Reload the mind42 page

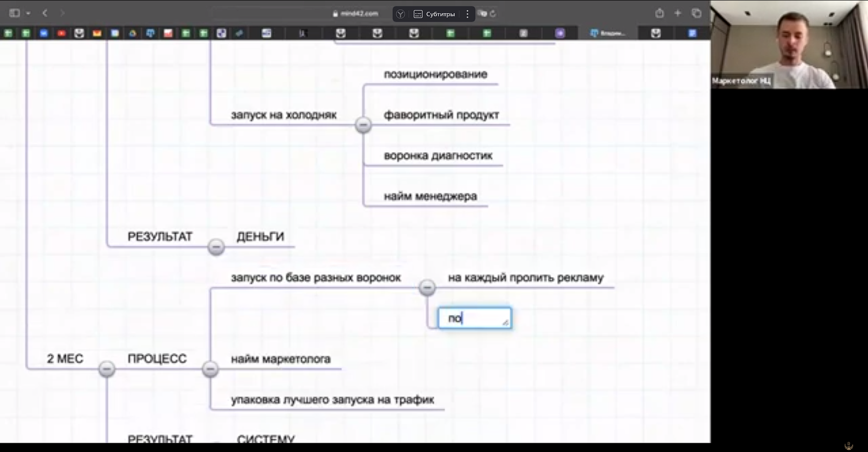[x=493, y=13]
